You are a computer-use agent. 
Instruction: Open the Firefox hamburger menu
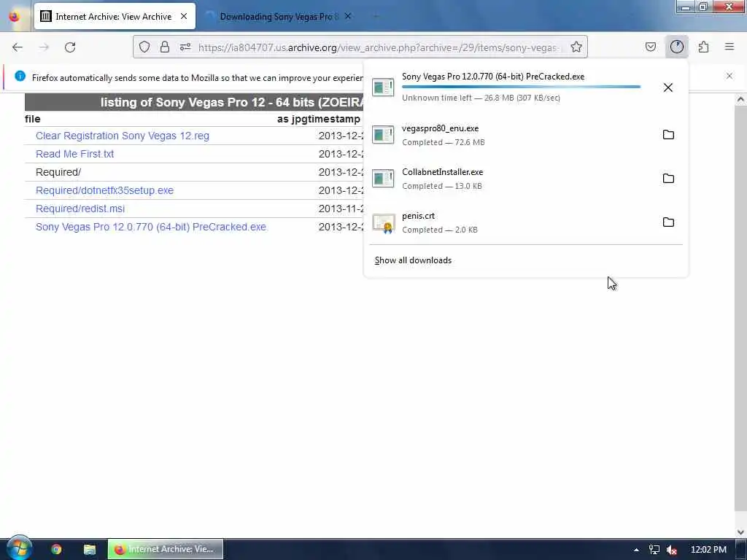point(729,47)
